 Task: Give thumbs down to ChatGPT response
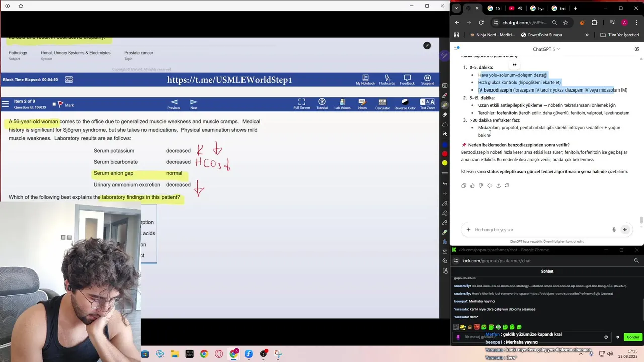click(481, 186)
